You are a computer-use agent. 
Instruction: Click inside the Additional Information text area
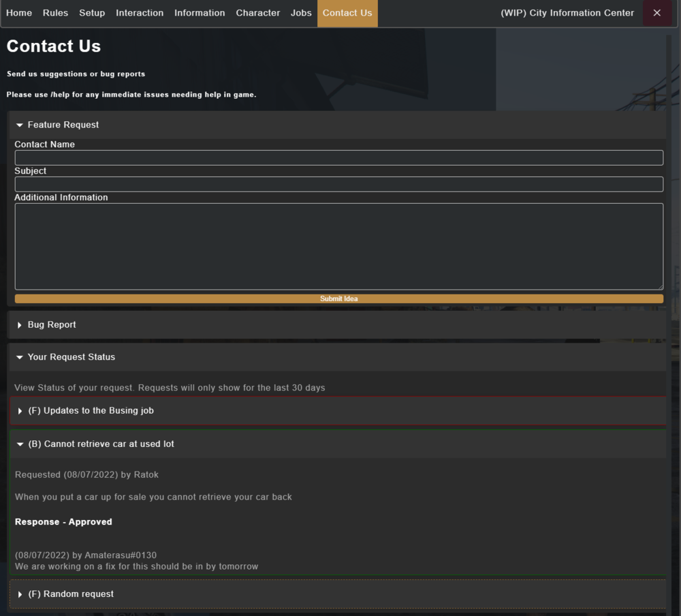pyautogui.click(x=338, y=245)
